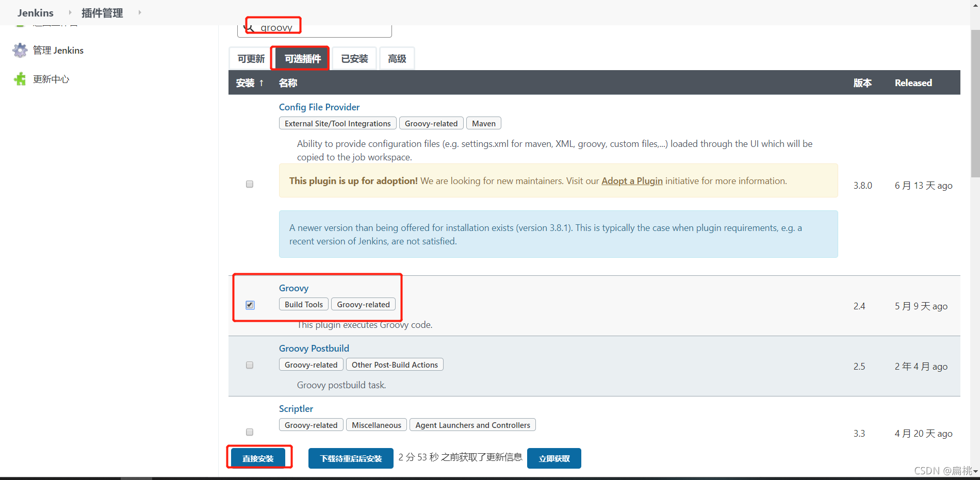Sort by the 版本 column header
980x480 pixels.
(x=862, y=83)
